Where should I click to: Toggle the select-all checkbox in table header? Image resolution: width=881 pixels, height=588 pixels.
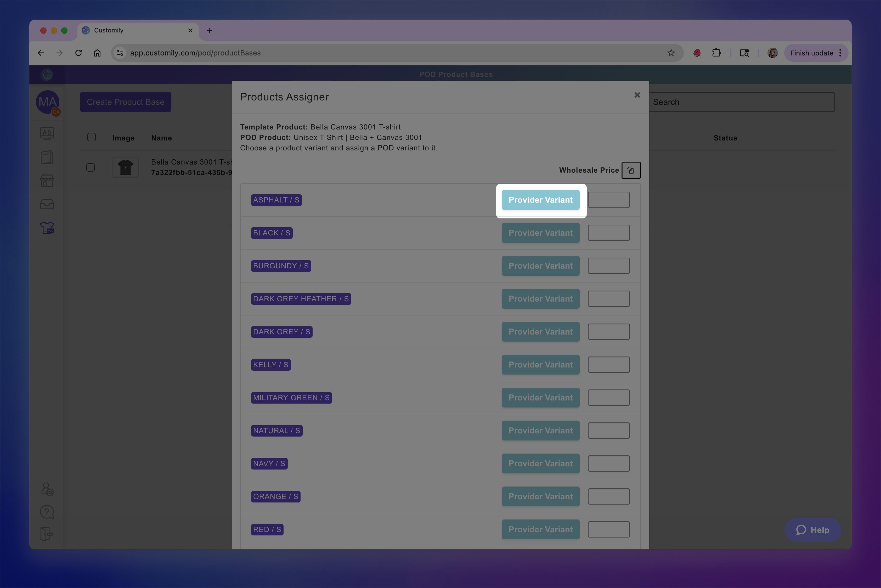click(92, 137)
